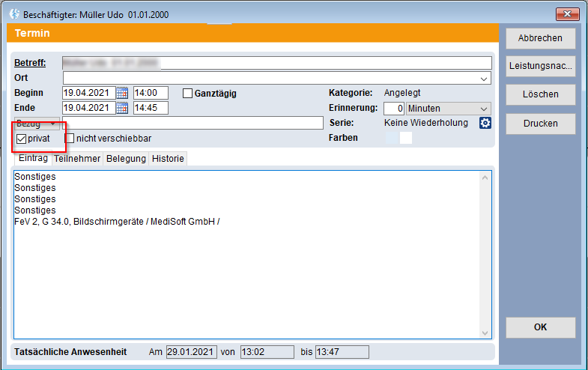Click the Leistungsnac... button
Viewport: 588px width, 370px height.
(x=540, y=67)
